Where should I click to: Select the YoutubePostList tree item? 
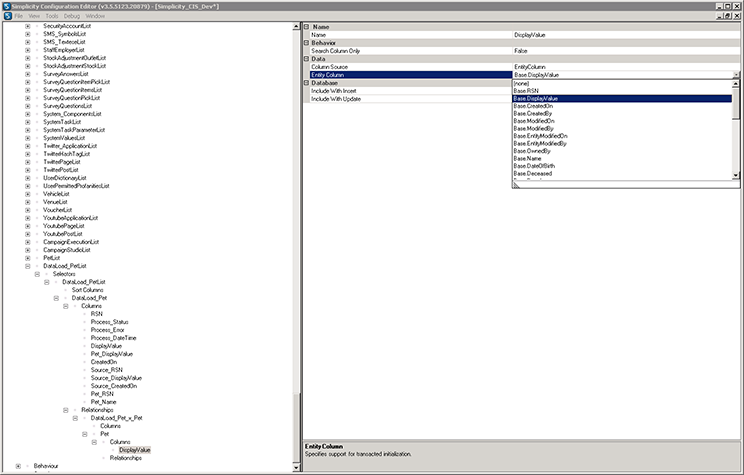[63, 234]
